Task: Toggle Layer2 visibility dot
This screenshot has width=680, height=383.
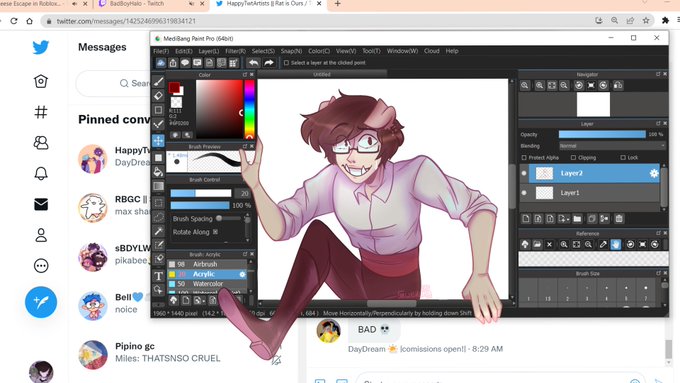Action: [x=524, y=173]
